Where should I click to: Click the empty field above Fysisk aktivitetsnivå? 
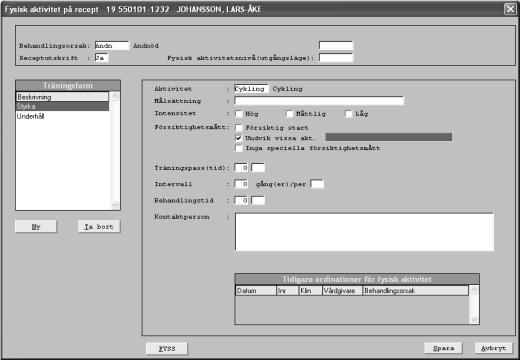[x=336, y=45]
